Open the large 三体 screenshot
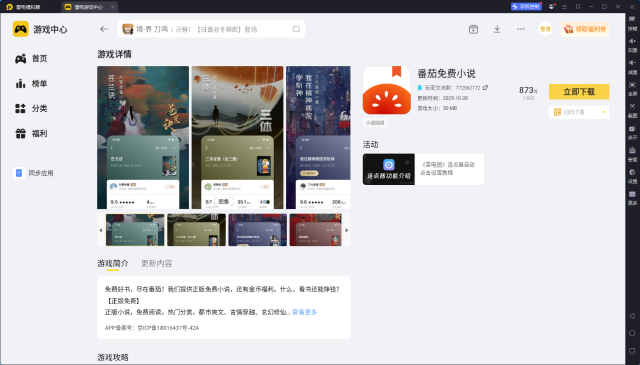The height and width of the screenshot is (365, 640). 238,138
